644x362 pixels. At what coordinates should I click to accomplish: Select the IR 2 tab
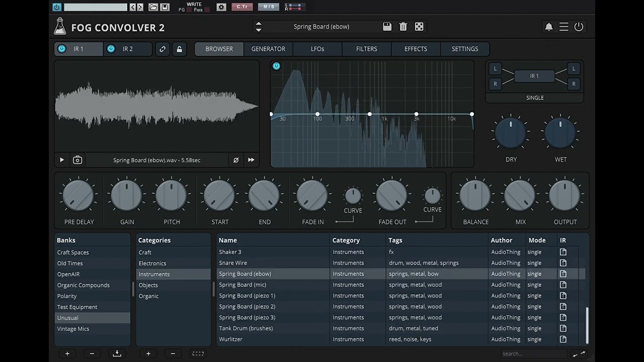(128, 49)
